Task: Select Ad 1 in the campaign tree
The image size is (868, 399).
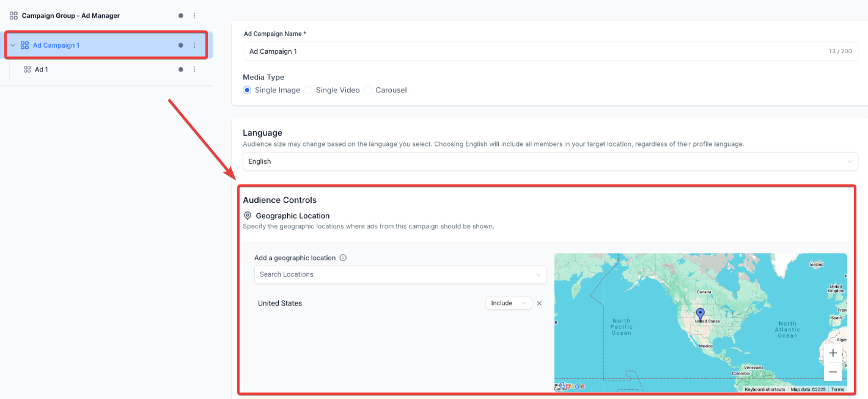Action: pos(41,70)
